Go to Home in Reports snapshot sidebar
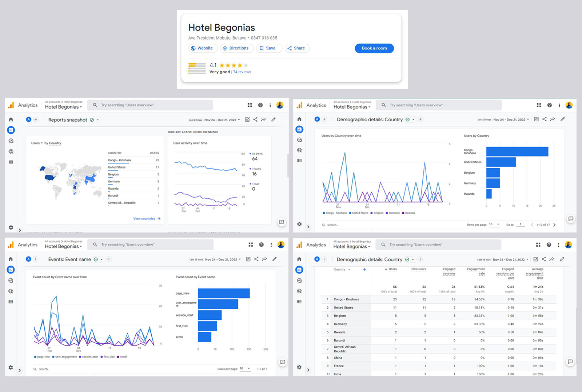The height and width of the screenshot is (392, 582). click(x=11, y=120)
